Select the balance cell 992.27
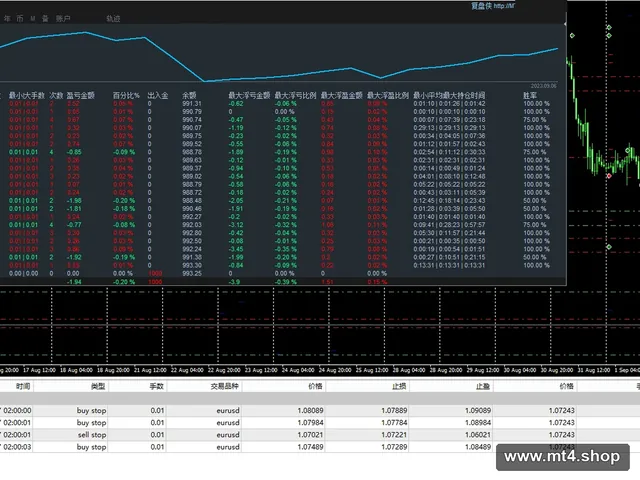Screen dimensions: 640x480 (x=192, y=217)
